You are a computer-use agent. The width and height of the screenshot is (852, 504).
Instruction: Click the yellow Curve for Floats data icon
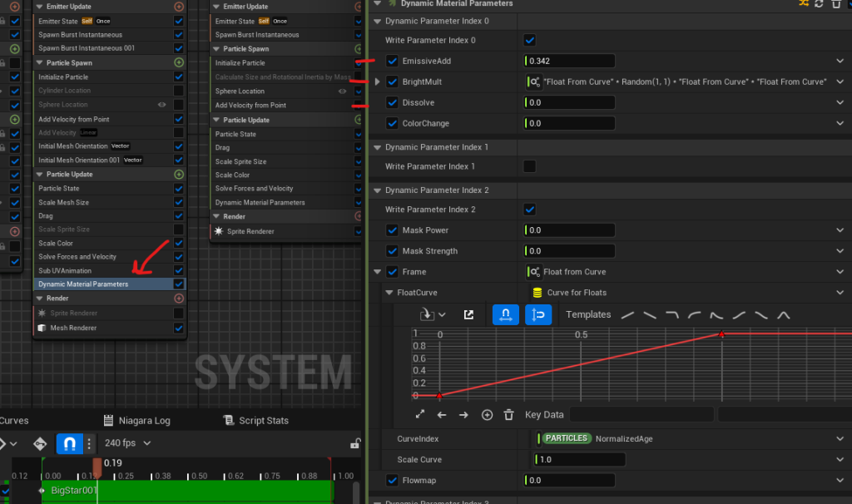click(x=537, y=293)
